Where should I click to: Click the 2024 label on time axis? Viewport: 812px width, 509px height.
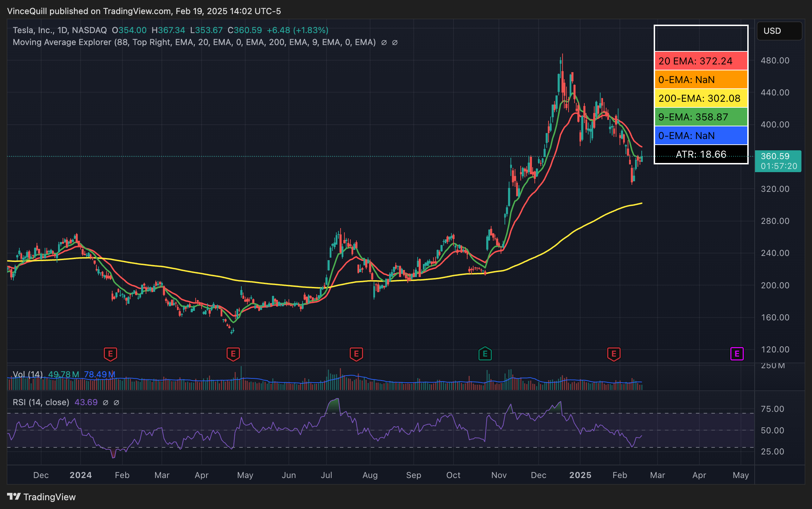[81, 475]
